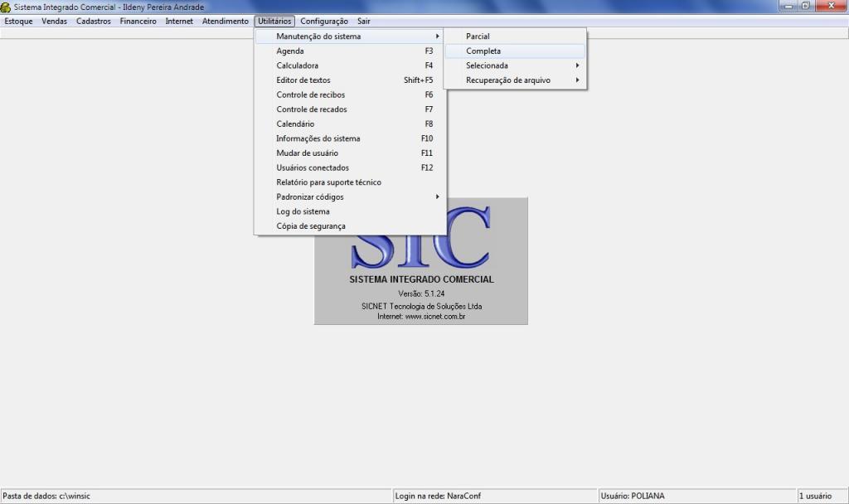The height and width of the screenshot is (504, 849).
Task: Open Editor de textos
Action: click(350, 80)
